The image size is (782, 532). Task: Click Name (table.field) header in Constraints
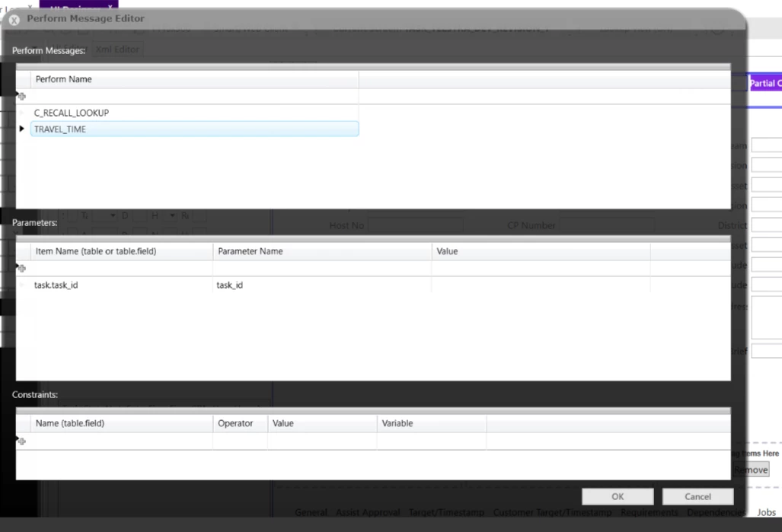coord(122,423)
